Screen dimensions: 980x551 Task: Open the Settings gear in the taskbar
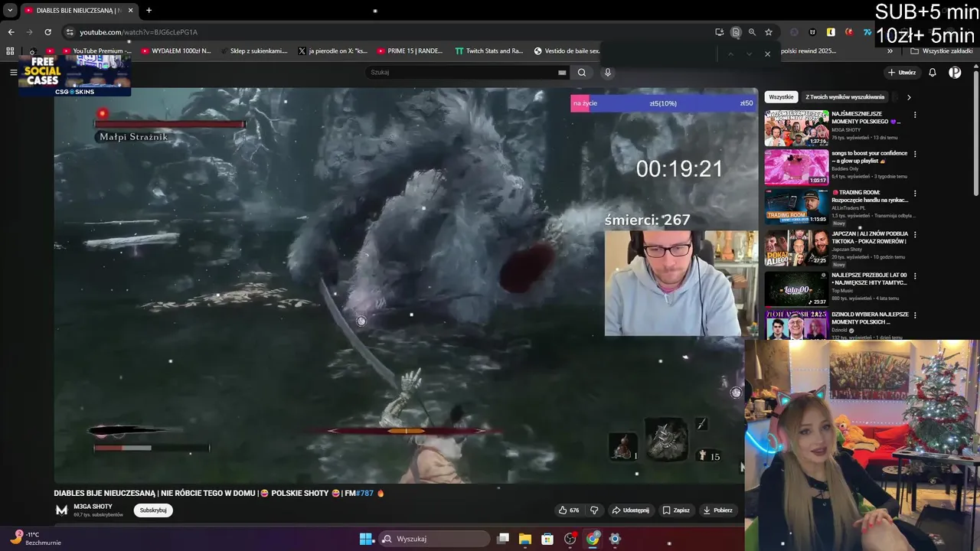pyautogui.click(x=615, y=539)
